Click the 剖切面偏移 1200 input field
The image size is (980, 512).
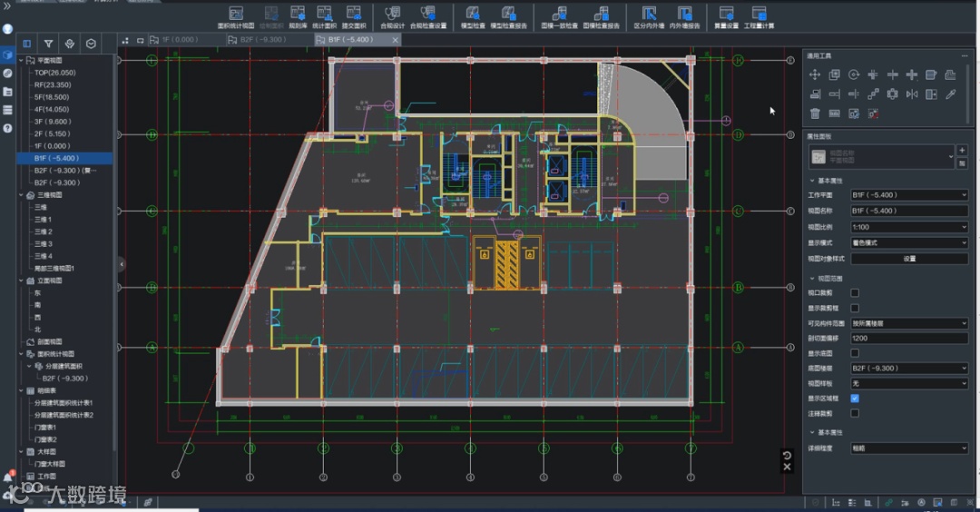tap(909, 339)
